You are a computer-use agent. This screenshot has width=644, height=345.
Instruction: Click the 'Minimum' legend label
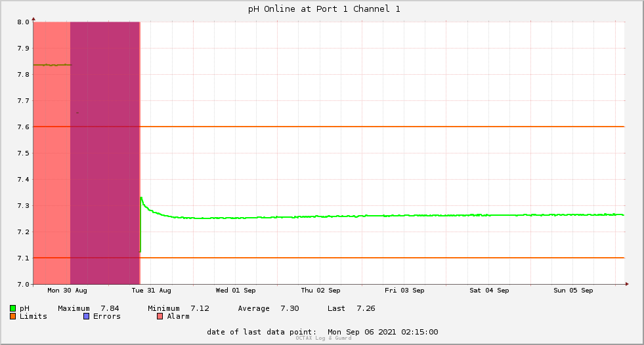[164, 308]
